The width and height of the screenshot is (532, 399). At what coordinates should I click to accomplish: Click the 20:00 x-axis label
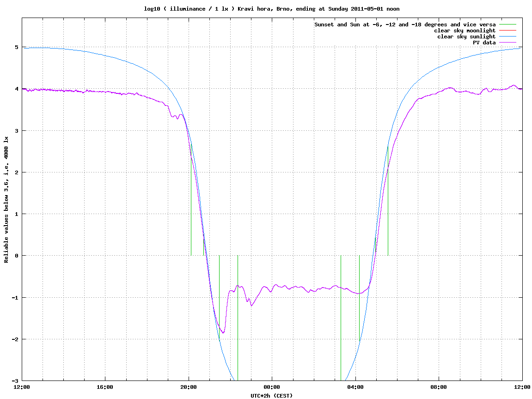(x=189, y=387)
